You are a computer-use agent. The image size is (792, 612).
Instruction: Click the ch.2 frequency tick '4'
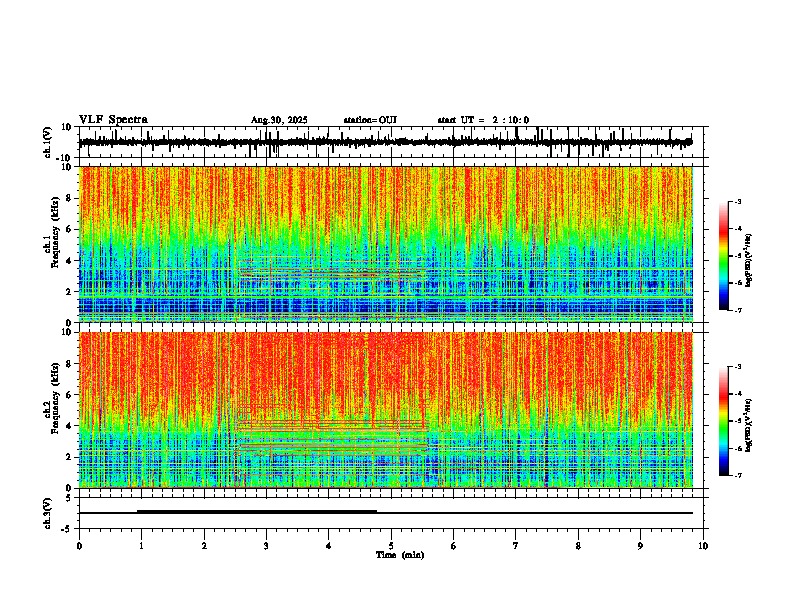(x=69, y=426)
